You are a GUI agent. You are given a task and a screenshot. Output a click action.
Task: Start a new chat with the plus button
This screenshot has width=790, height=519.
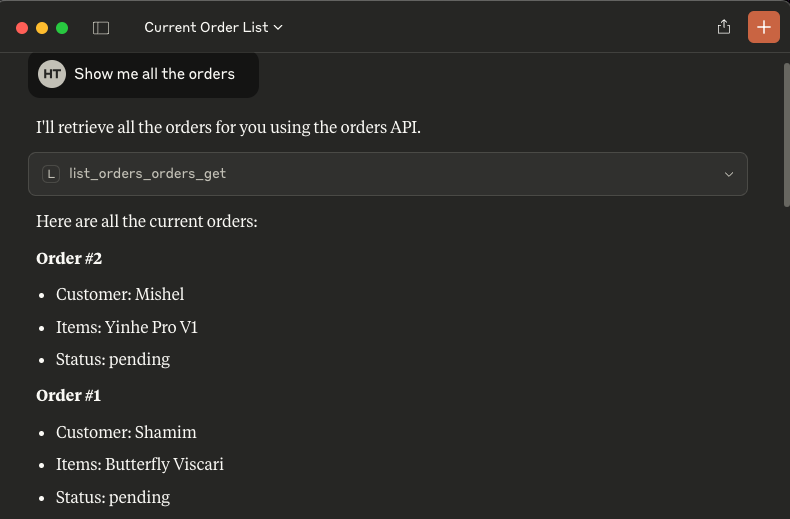763,27
